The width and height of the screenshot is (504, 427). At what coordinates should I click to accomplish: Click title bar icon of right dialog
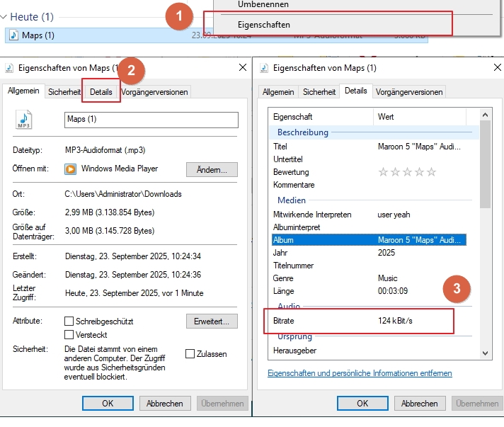(x=264, y=68)
